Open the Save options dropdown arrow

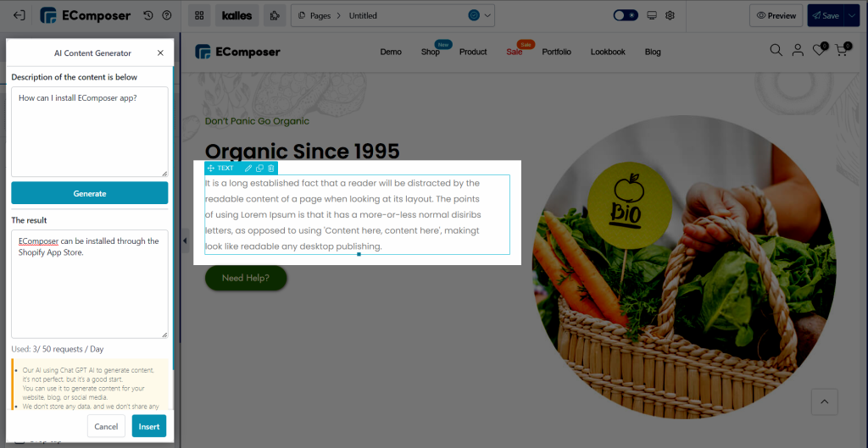[x=851, y=15]
